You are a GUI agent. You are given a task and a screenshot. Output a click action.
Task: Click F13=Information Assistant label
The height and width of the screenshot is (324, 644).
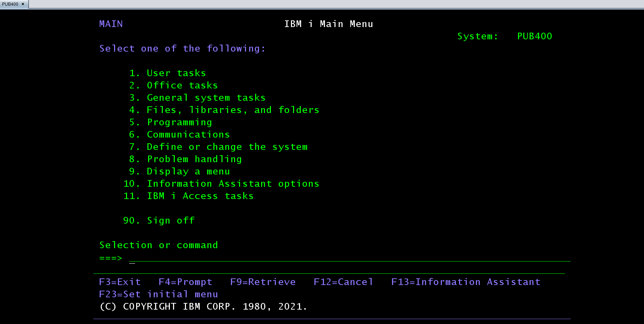pyautogui.click(x=466, y=282)
